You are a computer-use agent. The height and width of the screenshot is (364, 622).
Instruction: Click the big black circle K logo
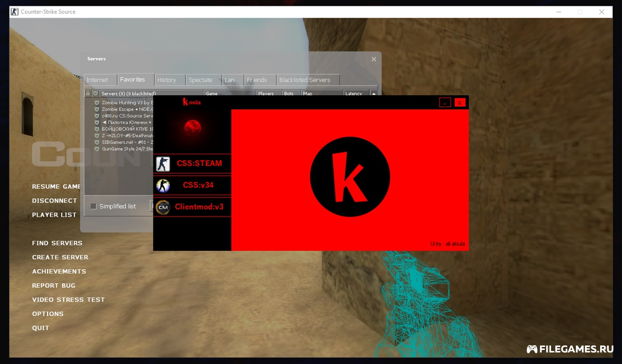350,177
